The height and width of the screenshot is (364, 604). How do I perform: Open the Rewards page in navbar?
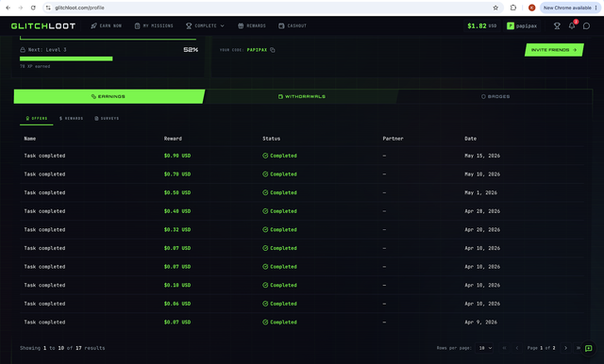252,25
